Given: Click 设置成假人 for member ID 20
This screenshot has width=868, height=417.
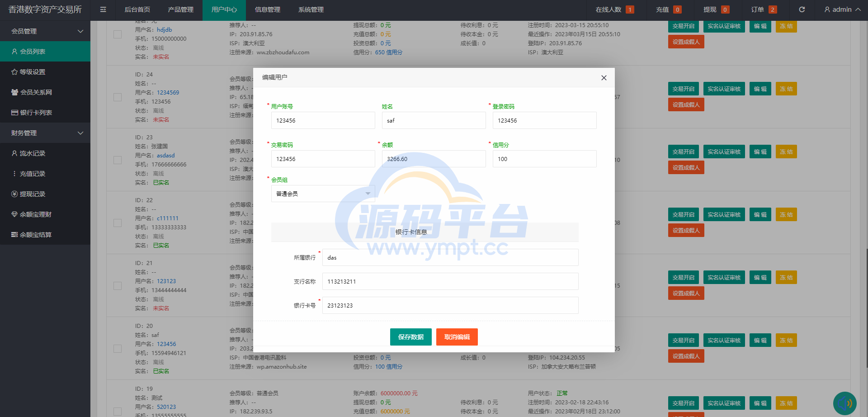Looking at the screenshot, I should coord(686,356).
